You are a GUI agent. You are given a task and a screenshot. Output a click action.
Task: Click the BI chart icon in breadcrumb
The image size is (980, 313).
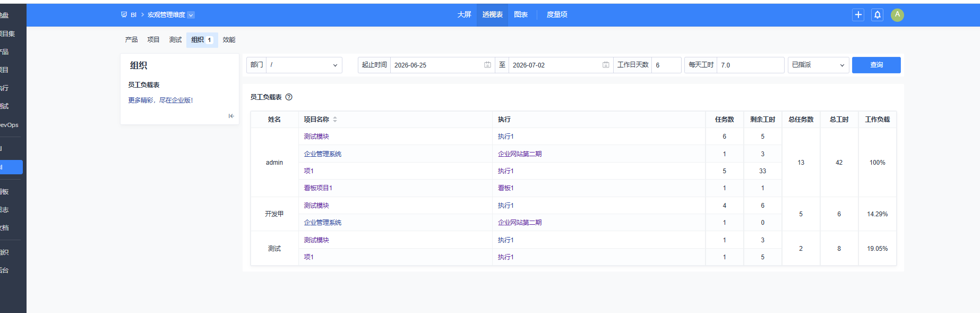point(124,15)
